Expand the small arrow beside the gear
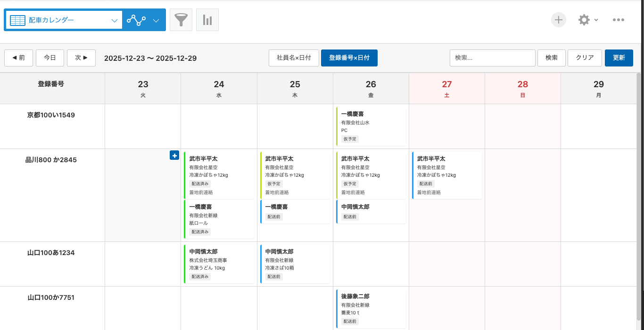The width and height of the screenshot is (644, 330). coord(596,20)
